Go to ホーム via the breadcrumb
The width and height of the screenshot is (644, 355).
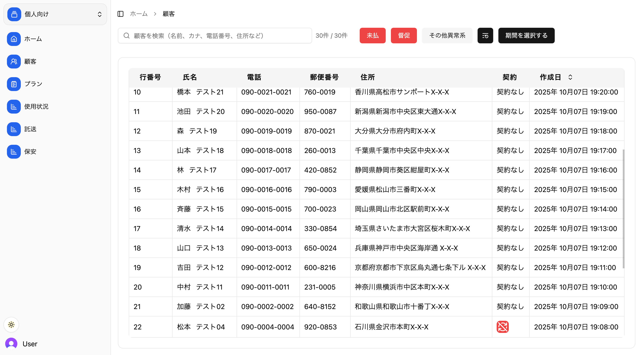pos(139,14)
